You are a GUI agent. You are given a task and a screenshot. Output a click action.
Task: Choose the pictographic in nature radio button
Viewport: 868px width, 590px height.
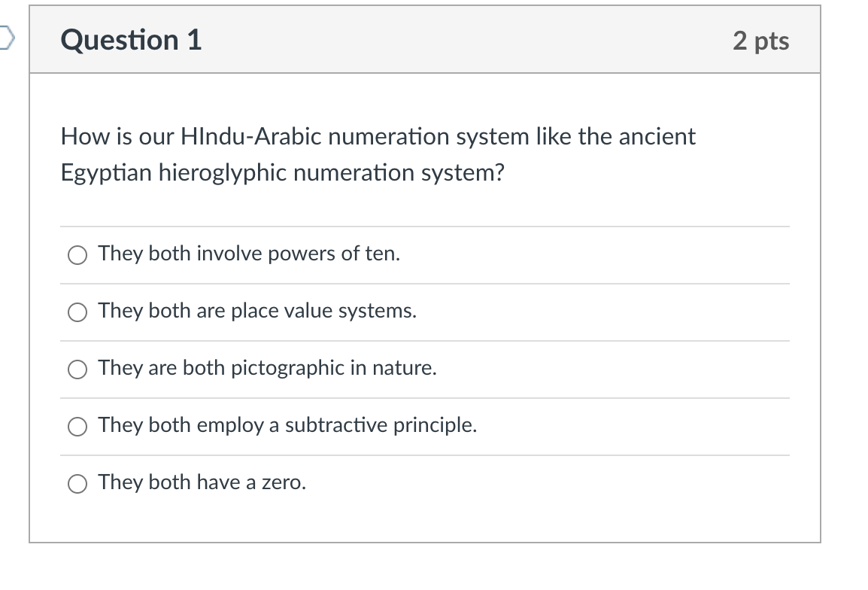(x=77, y=370)
